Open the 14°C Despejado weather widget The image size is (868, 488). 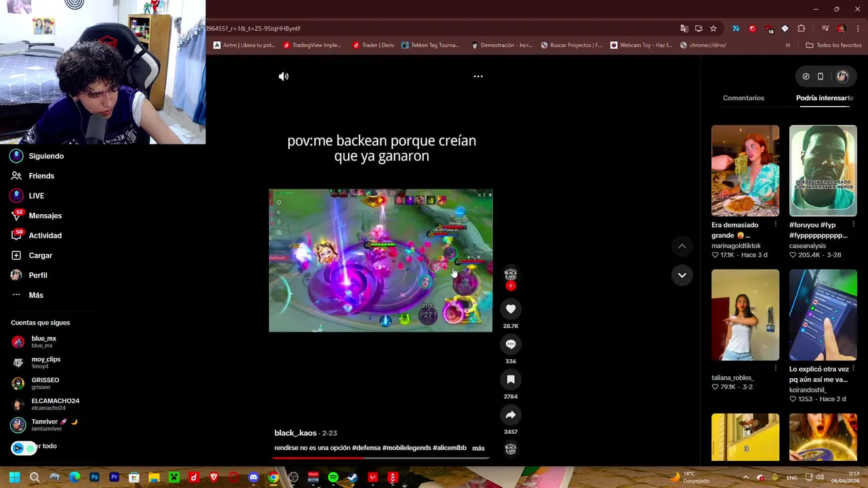coord(690,477)
